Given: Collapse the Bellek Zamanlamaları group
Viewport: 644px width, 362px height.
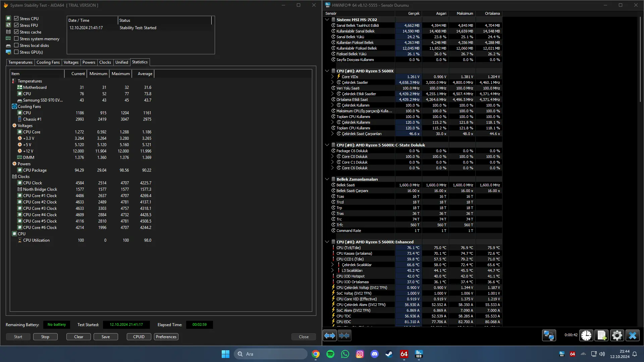Looking at the screenshot, I should (327, 179).
